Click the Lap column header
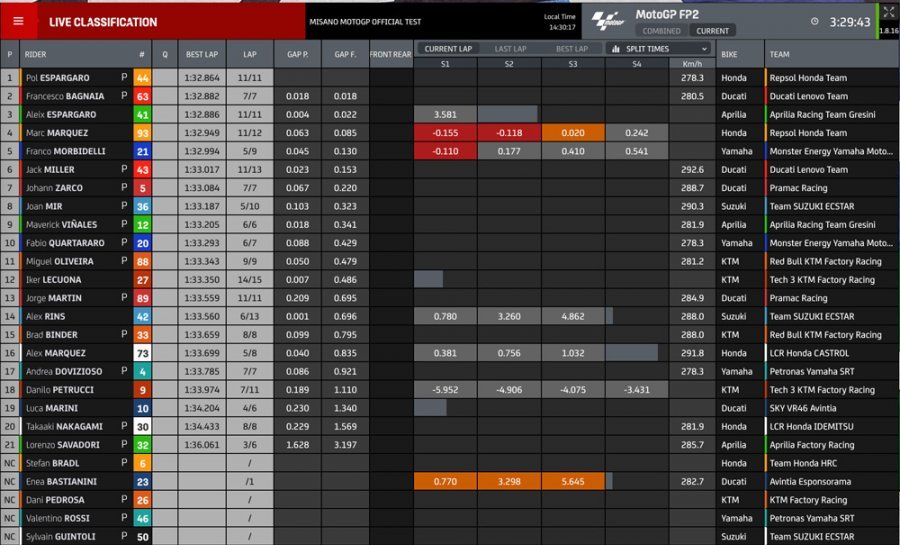The width and height of the screenshot is (900, 545). pyautogui.click(x=250, y=54)
